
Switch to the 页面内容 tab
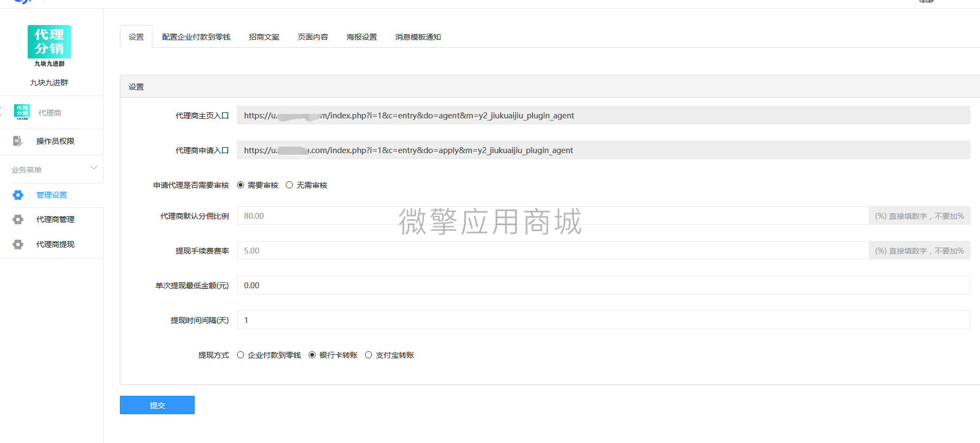click(x=313, y=37)
